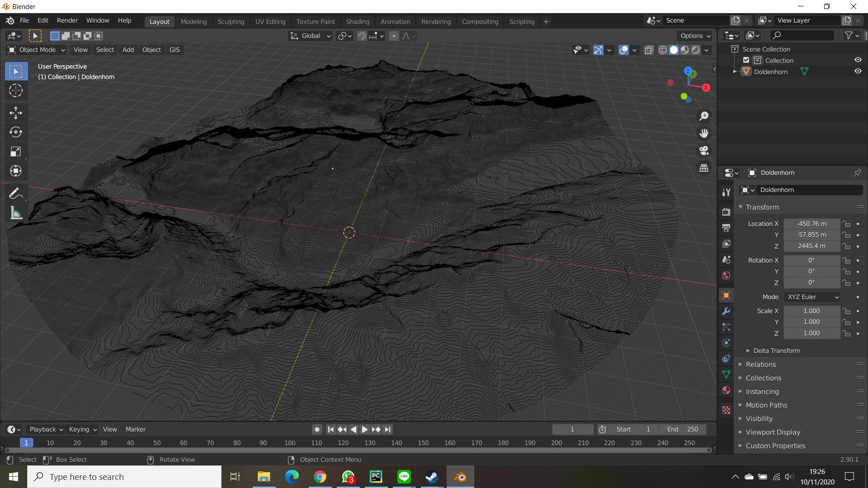Switch to the Modeling workspace tab
Viewport: 868px width, 488px height.
tap(193, 21)
